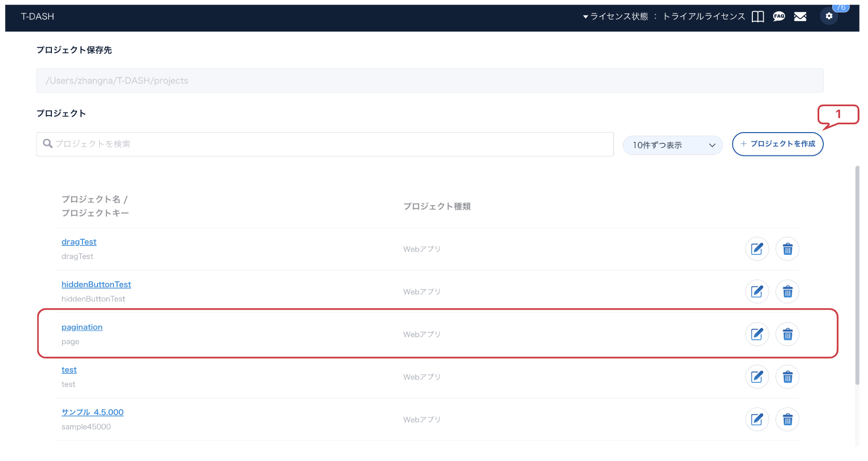The image size is (868, 461).
Task: Click the トライアルライセンス label
Action: tap(704, 17)
